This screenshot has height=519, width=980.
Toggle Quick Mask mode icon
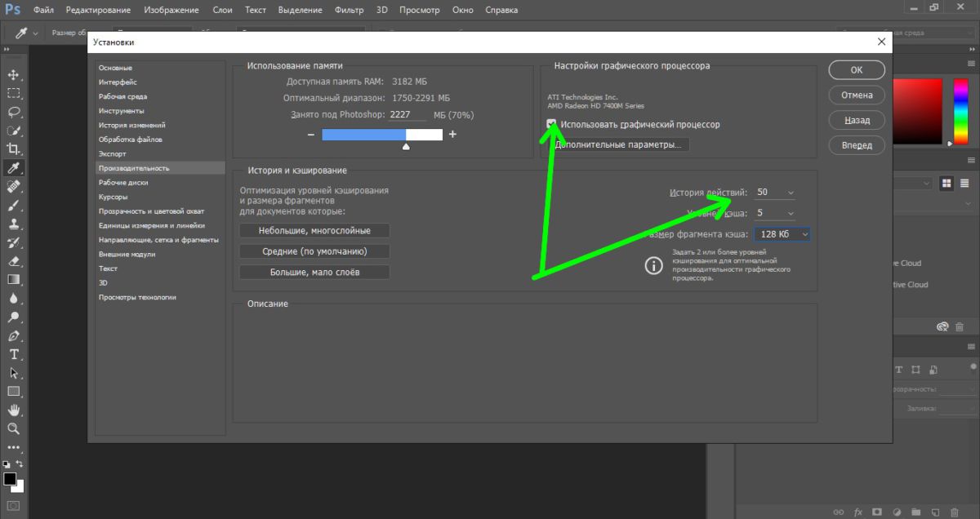(14, 507)
